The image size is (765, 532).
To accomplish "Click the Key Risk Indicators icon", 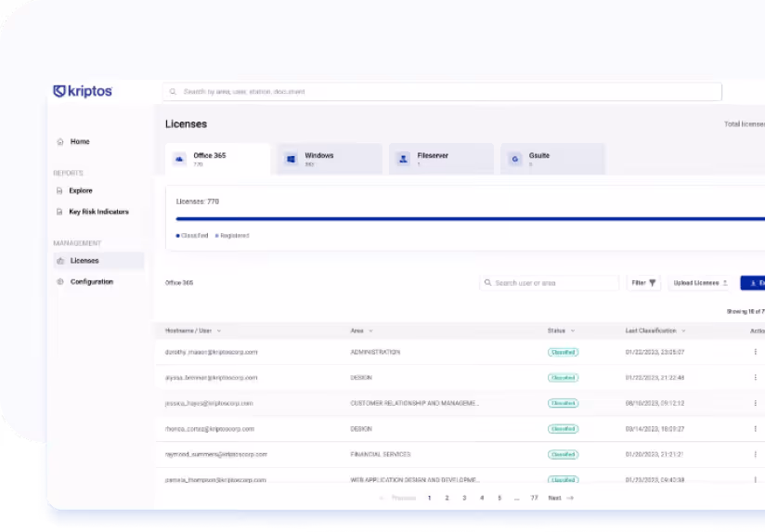I will [x=59, y=212].
